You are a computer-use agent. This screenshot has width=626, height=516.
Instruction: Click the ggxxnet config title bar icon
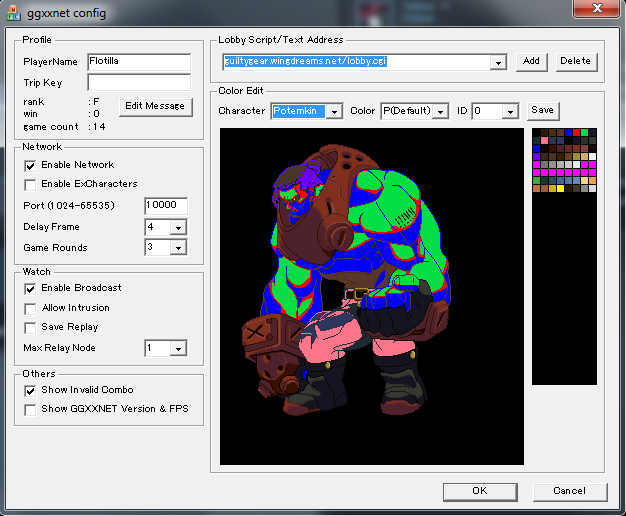pos(13,13)
